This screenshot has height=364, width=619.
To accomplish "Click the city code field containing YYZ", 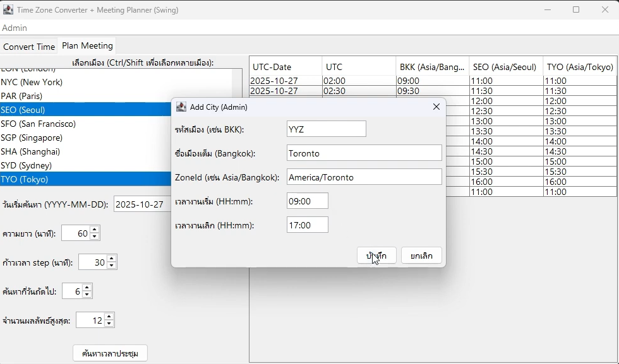I will [x=326, y=129].
